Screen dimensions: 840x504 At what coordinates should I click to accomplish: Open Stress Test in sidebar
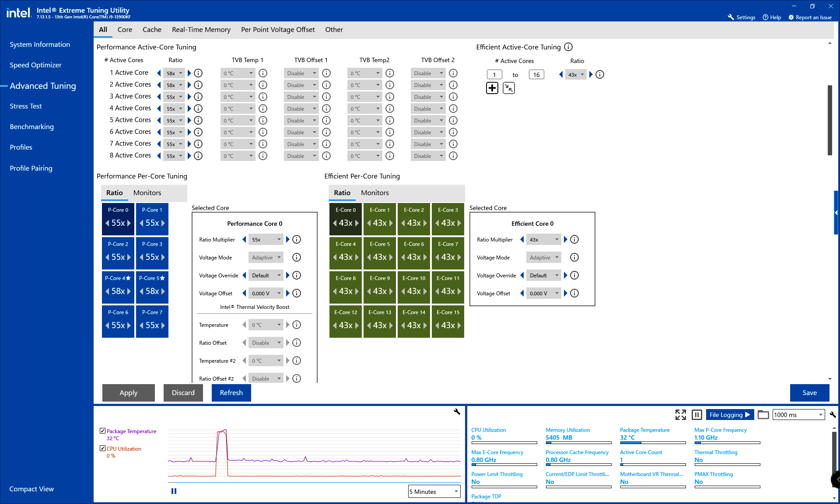click(26, 106)
